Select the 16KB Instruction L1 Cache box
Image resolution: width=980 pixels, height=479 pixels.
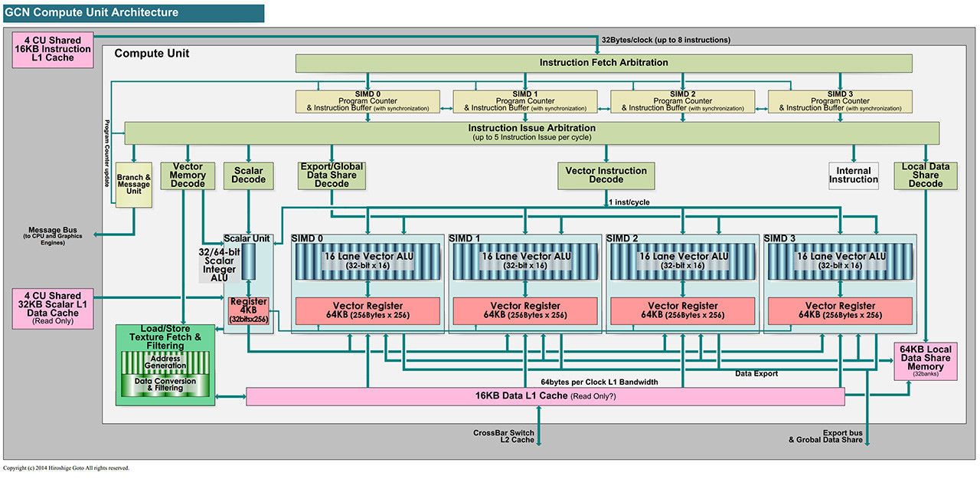pos(52,49)
